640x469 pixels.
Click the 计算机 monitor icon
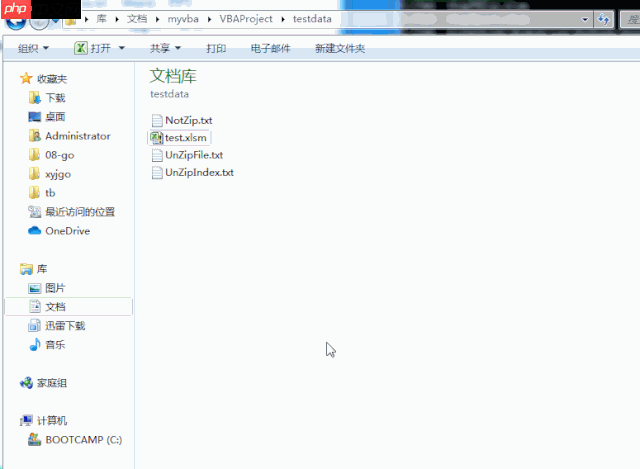pyautogui.click(x=27, y=420)
